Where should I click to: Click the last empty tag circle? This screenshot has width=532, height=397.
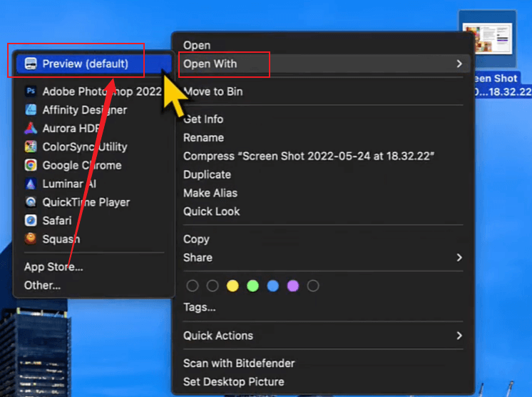click(313, 286)
